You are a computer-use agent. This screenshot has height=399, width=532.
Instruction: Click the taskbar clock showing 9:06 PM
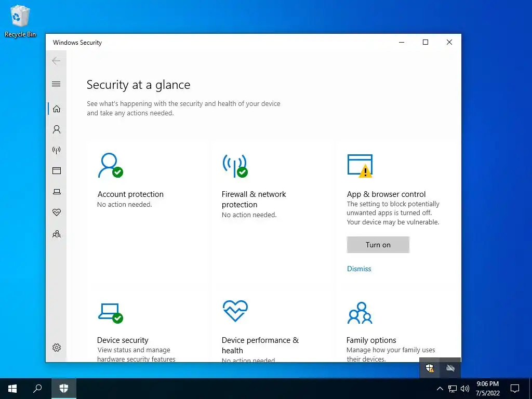[x=487, y=389]
